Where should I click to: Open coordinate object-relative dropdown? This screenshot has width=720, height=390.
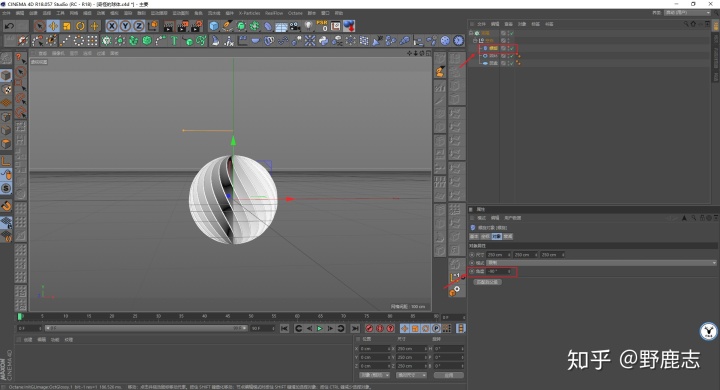[x=374, y=375]
